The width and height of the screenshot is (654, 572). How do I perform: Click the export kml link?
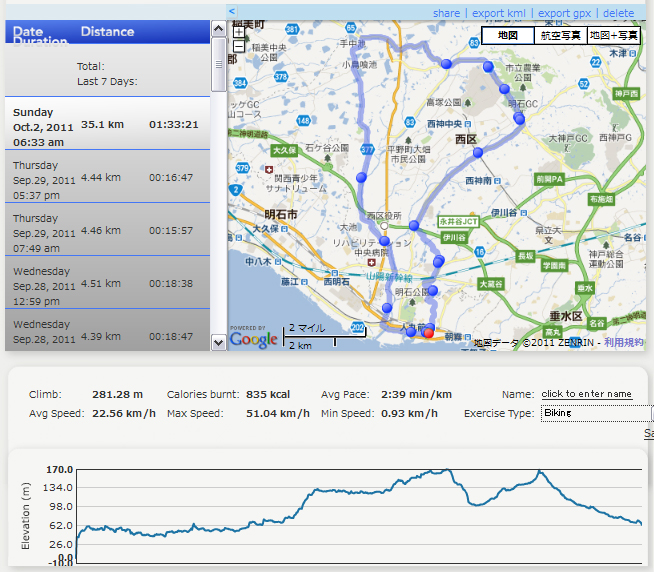point(499,13)
